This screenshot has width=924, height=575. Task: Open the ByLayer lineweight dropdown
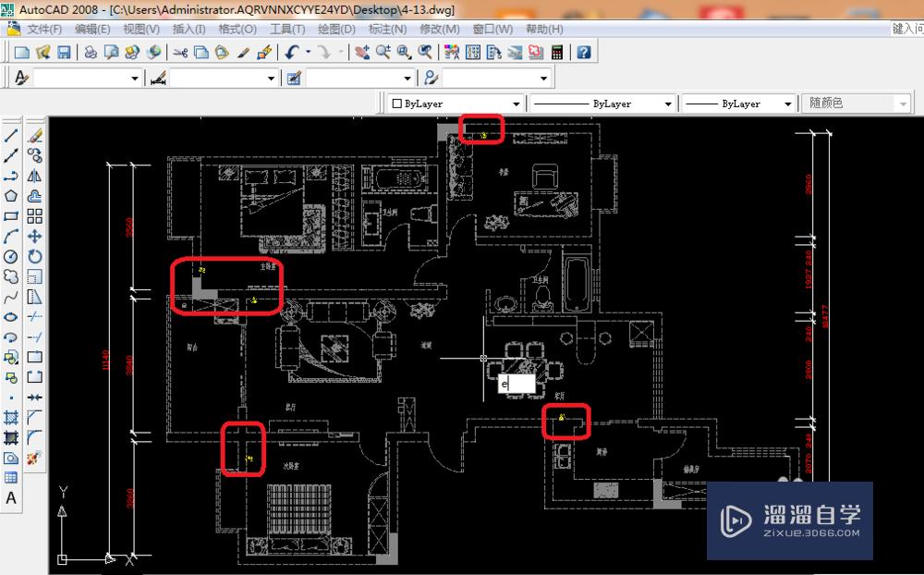pos(737,104)
